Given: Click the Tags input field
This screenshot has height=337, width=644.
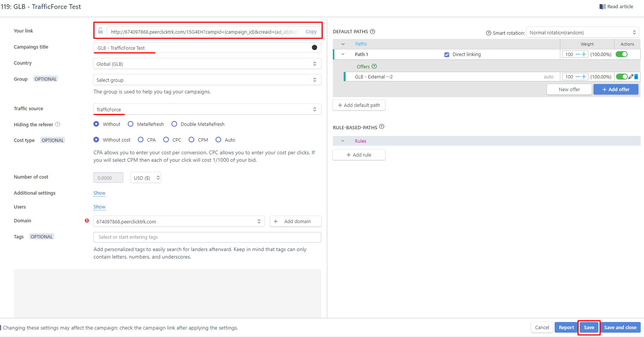Looking at the screenshot, I should tap(207, 237).
